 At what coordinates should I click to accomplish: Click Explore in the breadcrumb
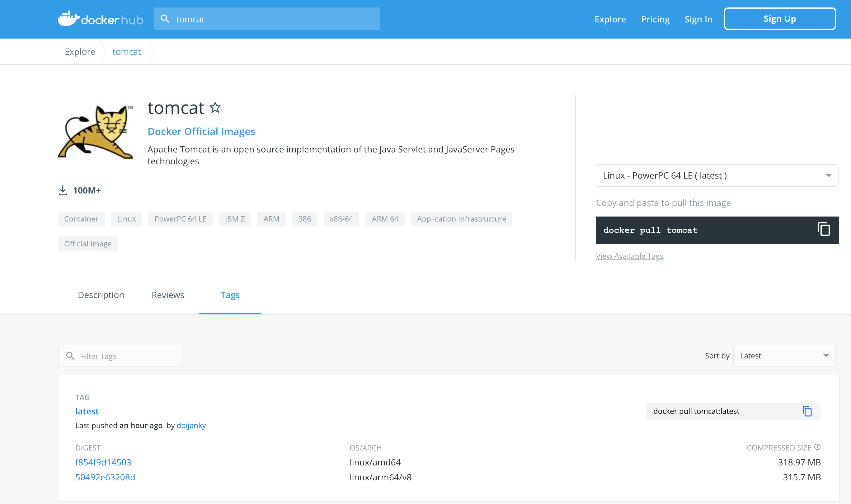pyautogui.click(x=80, y=52)
